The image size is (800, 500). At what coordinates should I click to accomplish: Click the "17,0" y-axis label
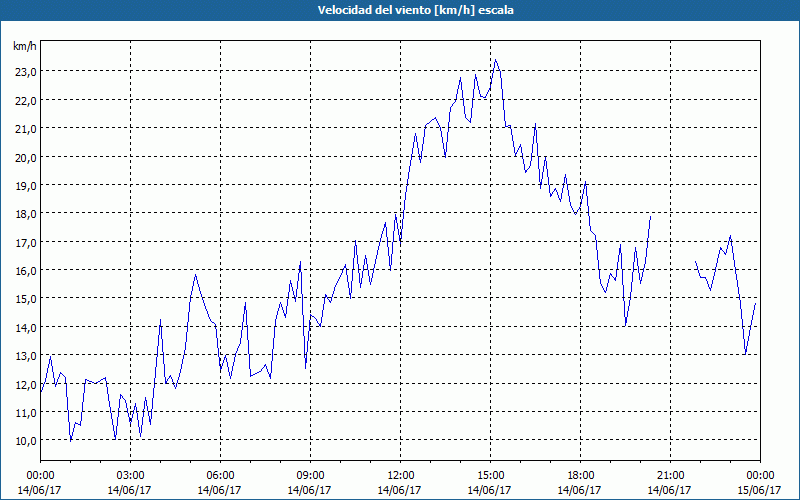point(26,242)
